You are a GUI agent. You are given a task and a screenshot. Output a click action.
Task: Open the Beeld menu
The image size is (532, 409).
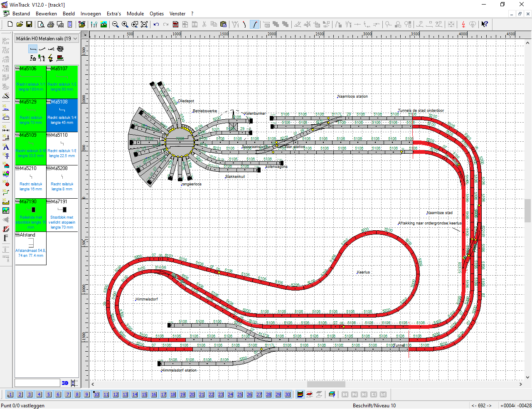69,14
